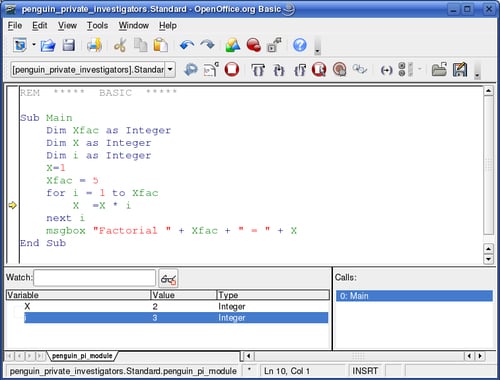Click the Insert Source Text folder icon

tap(439, 70)
